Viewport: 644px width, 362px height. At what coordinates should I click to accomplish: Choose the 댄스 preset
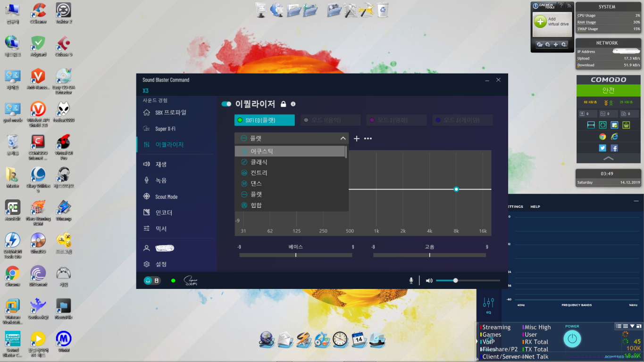[x=290, y=183]
